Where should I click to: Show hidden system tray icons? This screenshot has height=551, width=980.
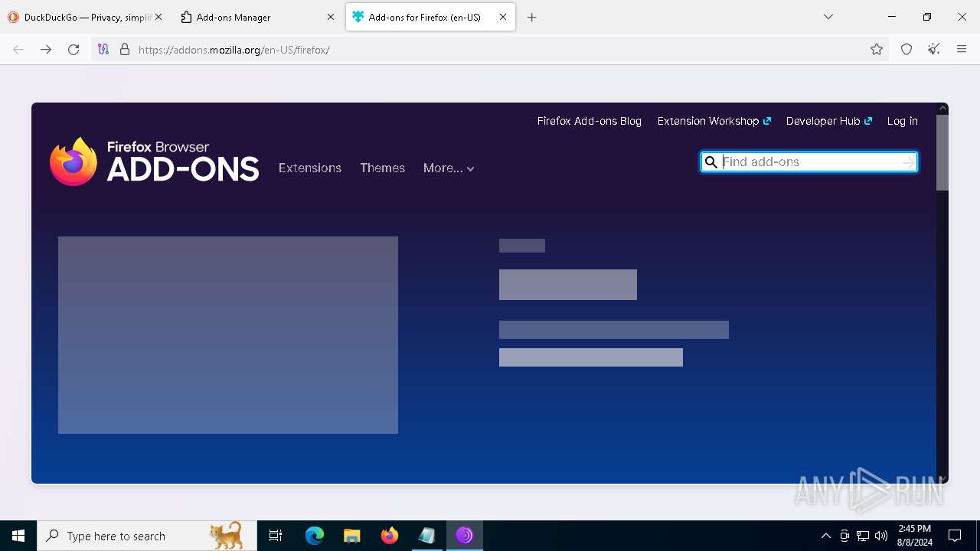tap(825, 536)
